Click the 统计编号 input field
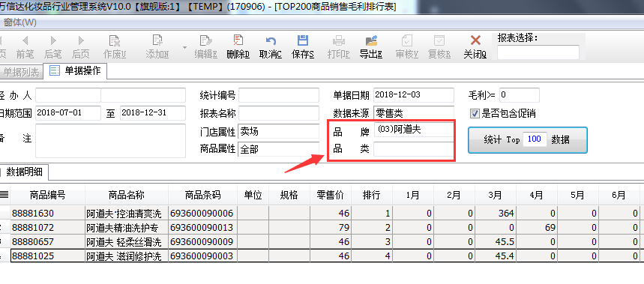Image resolution: width=644 pixels, height=284 pixels. pyautogui.click(x=279, y=95)
